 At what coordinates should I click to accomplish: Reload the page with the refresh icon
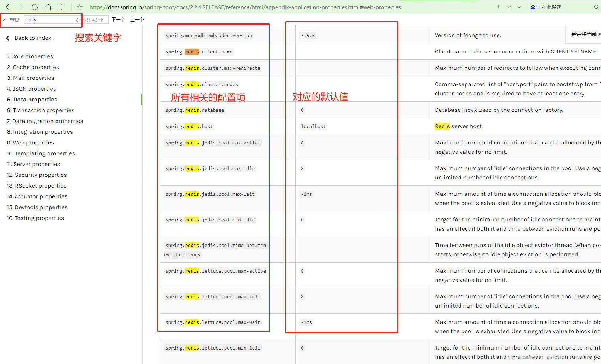click(x=34, y=7)
